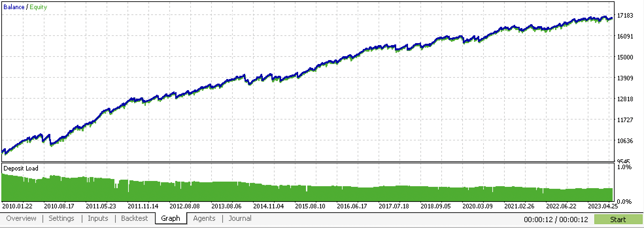The height and width of the screenshot is (228, 644).
Task: Click the 2013.08.06 date label
Action: click(226, 206)
